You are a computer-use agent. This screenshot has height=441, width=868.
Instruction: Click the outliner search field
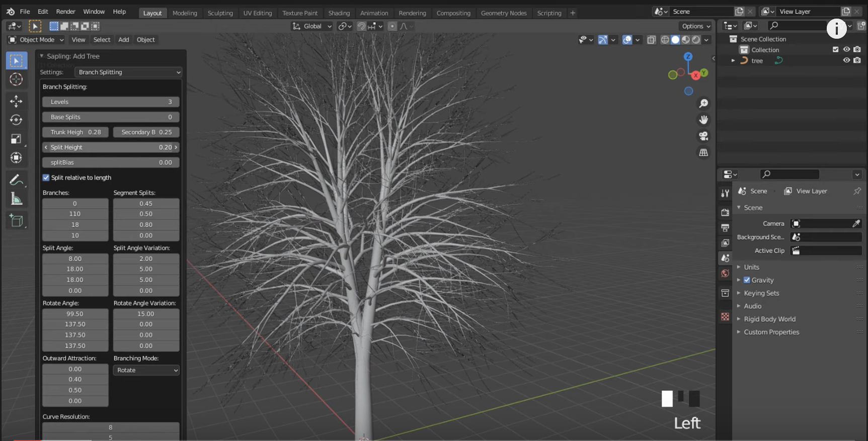pyautogui.click(x=798, y=26)
